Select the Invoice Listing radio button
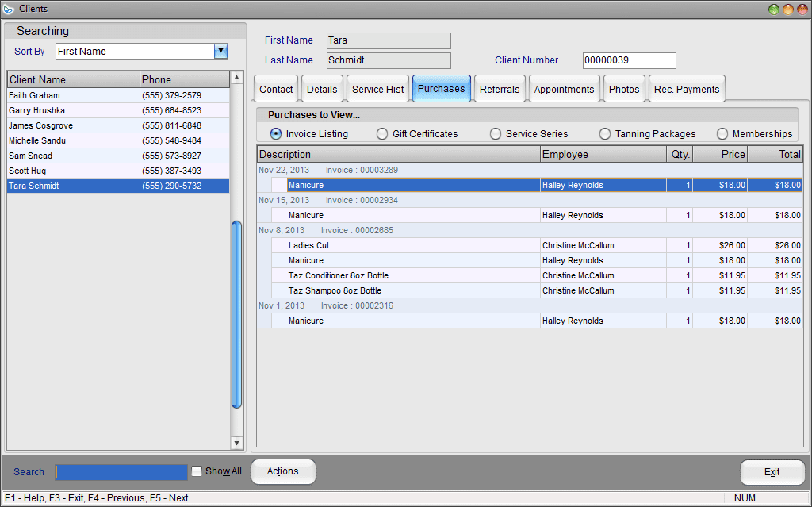 [276, 134]
